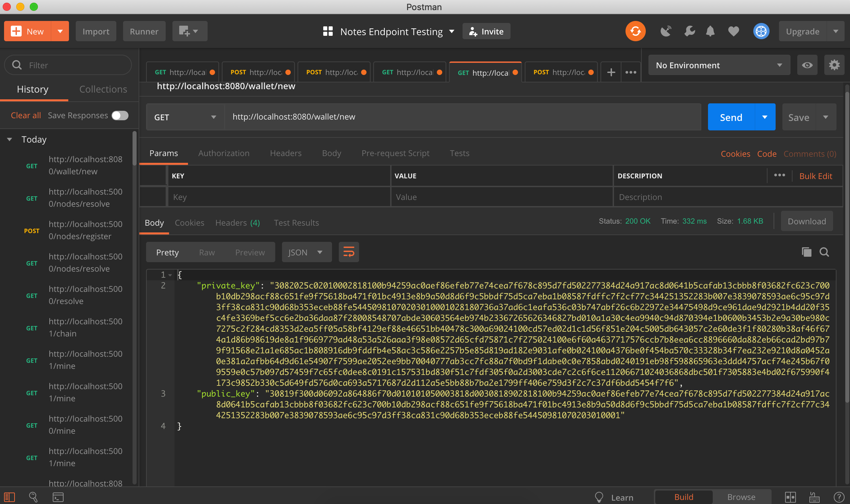Click the Invite button
The image size is (850, 504).
click(486, 31)
